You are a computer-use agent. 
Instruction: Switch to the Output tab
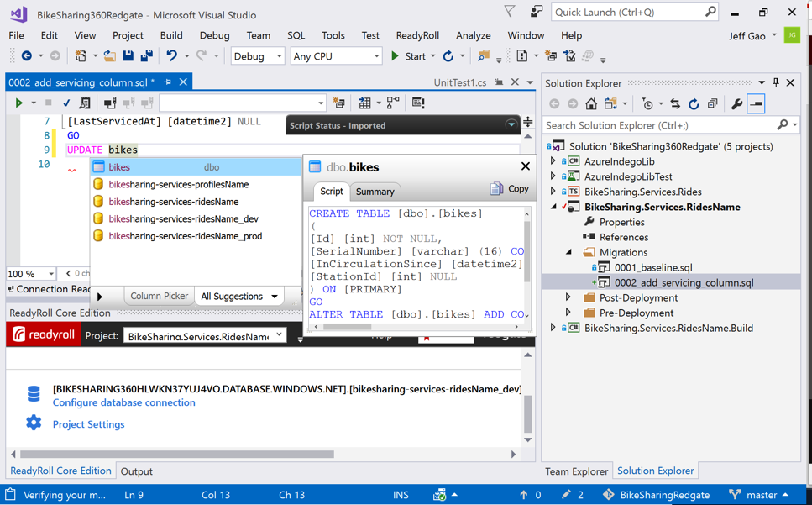coord(137,471)
